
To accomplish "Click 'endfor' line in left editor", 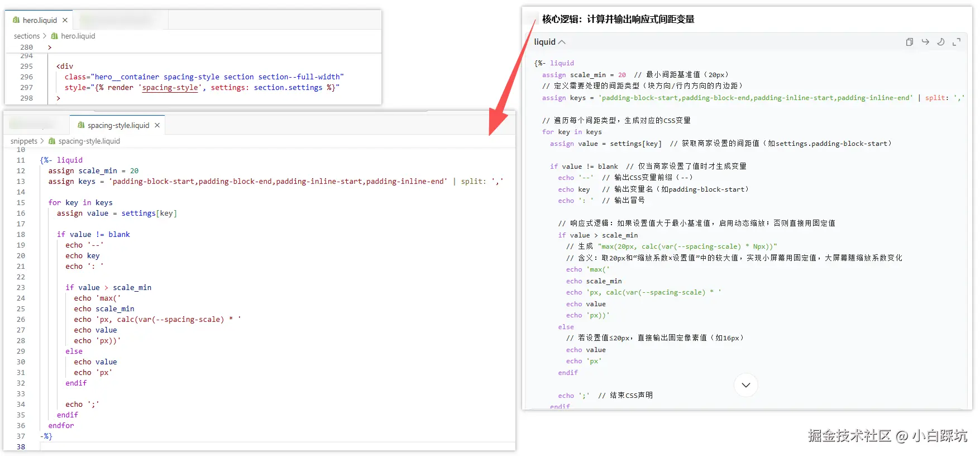I will 61,425.
